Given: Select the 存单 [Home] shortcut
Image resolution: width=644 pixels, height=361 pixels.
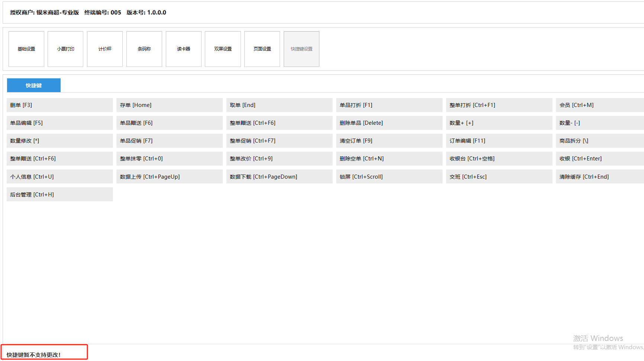Looking at the screenshot, I should pyautogui.click(x=169, y=105).
